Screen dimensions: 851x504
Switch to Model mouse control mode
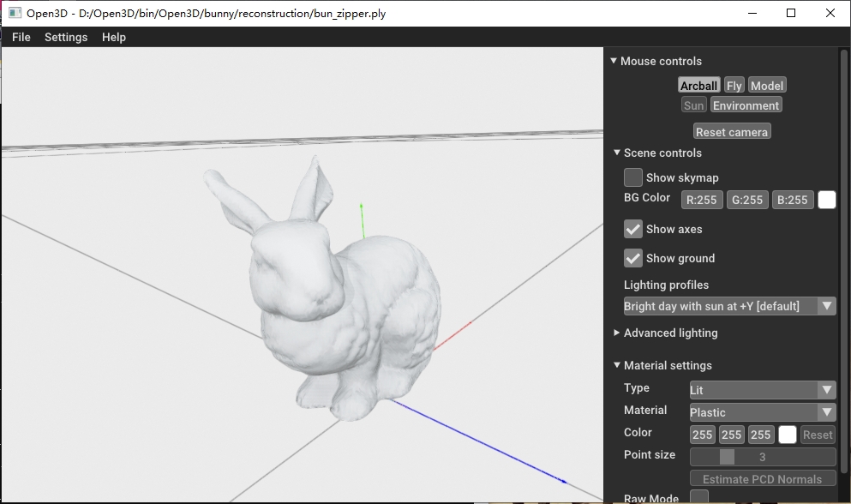[767, 85]
